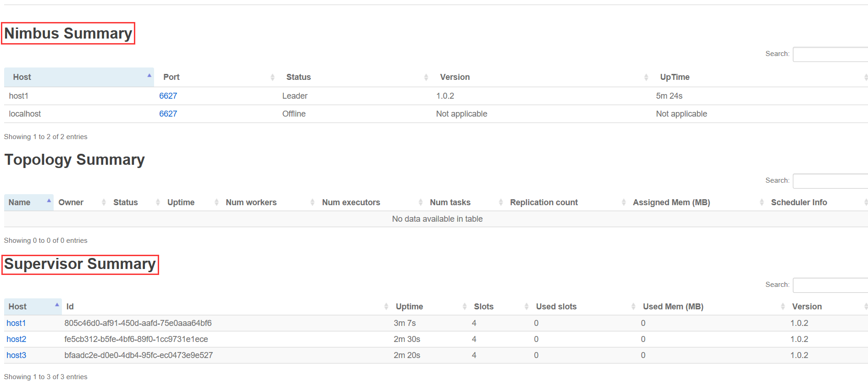Sort supervisors by Used Mem (MB)
This screenshot has height=392, width=868.
673,307
